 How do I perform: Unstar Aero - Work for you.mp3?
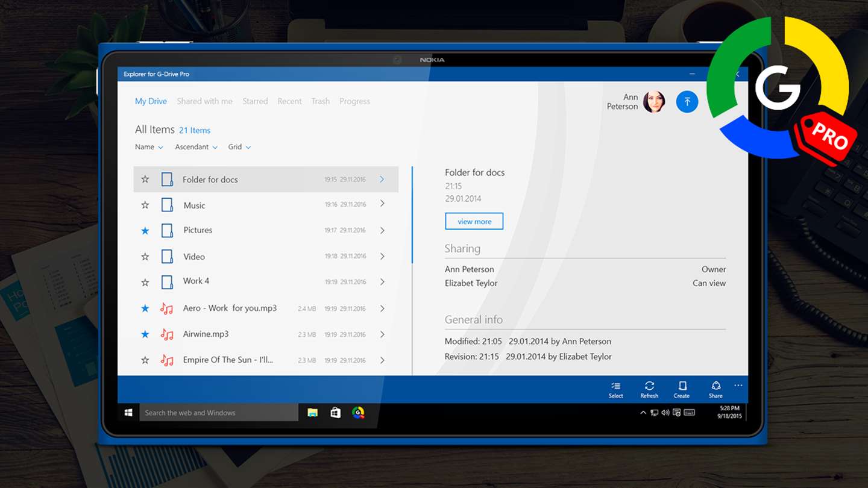145,308
